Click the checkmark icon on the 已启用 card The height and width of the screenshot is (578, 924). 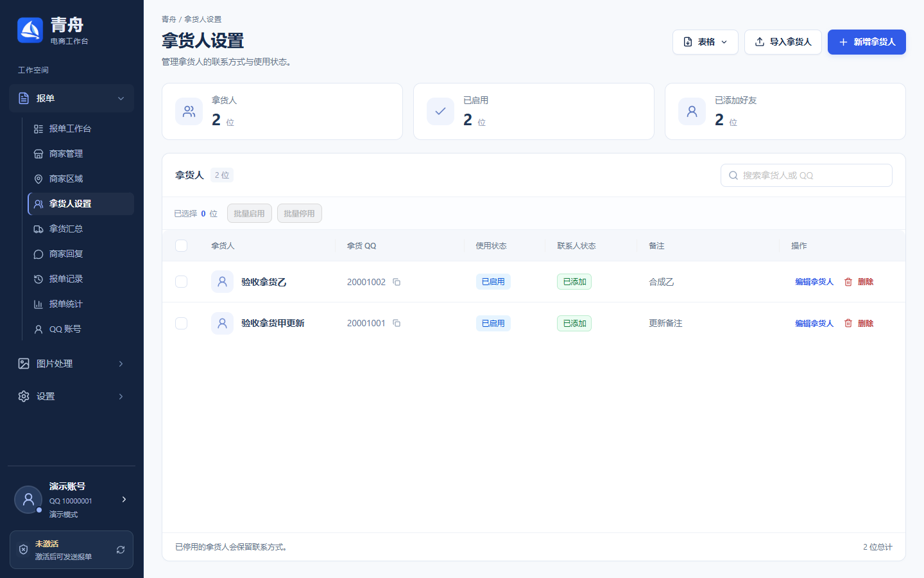tap(440, 111)
